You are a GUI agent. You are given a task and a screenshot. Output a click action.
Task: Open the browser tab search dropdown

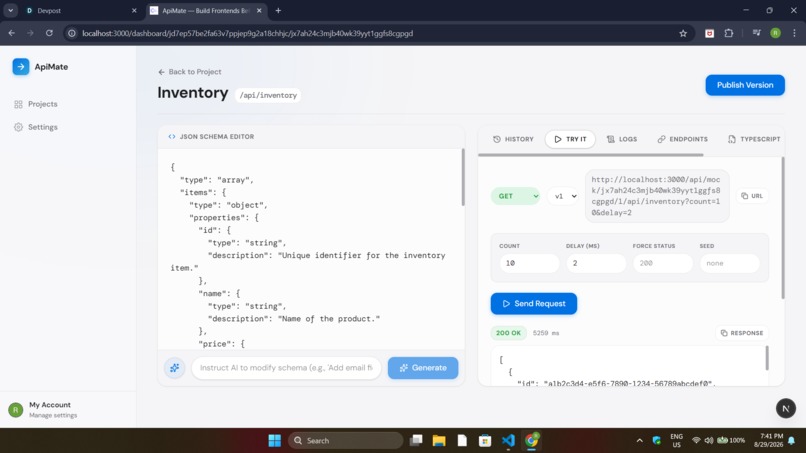[x=10, y=11]
